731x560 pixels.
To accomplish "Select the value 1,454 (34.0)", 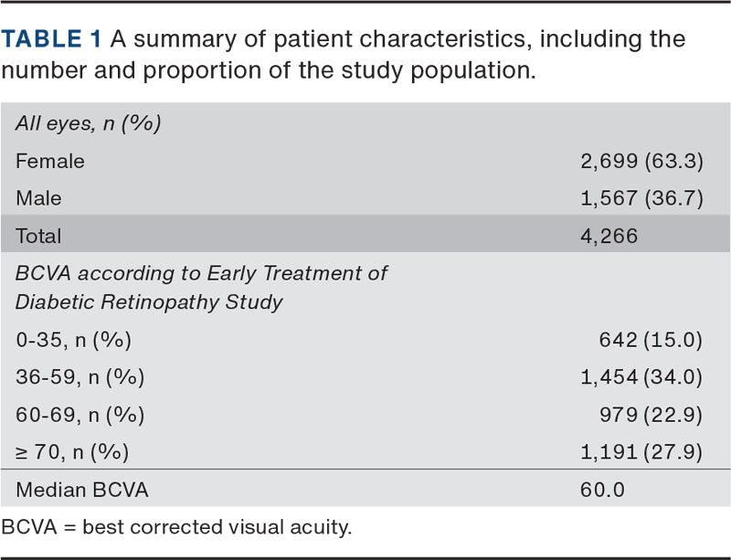I will click(x=641, y=378).
